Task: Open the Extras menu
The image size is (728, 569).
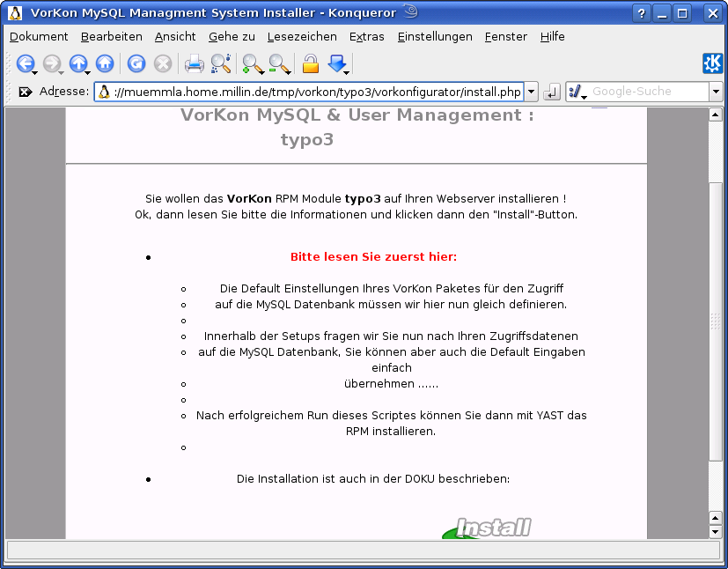Action: click(x=367, y=37)
